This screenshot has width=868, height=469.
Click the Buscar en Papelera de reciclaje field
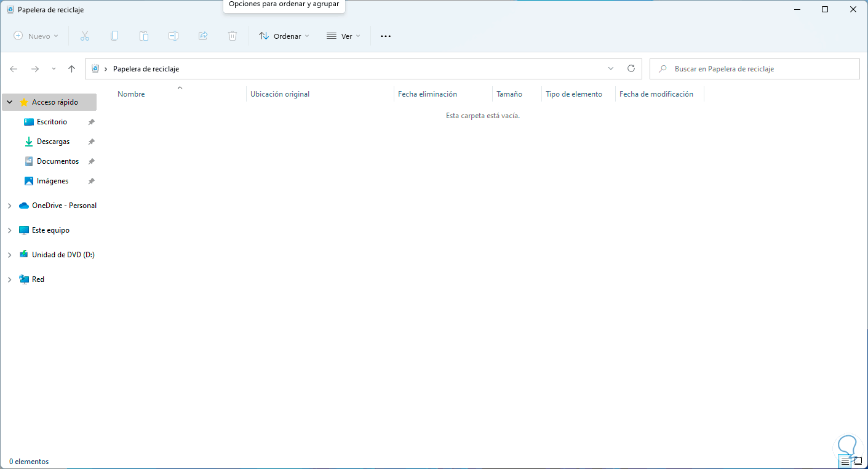(755, 69)
